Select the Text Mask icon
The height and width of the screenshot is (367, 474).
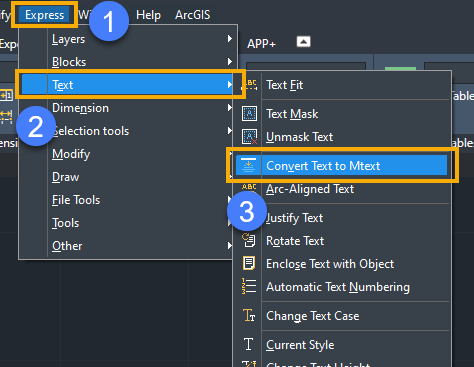249,114
